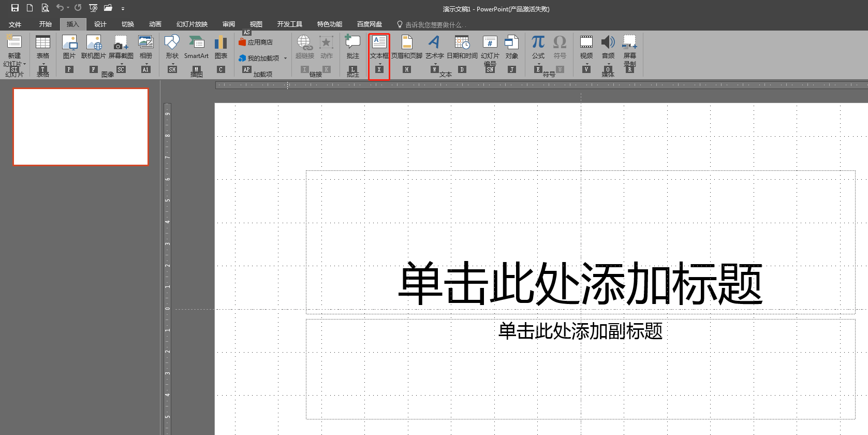
Task: Switch to the Design tab (设计)
Action: click(x=100, y=24)
